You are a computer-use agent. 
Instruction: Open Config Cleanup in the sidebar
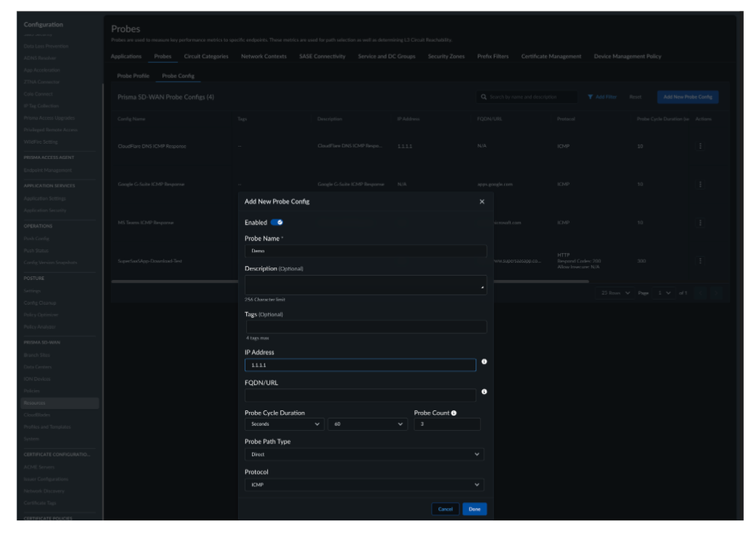tap(40, 303)
